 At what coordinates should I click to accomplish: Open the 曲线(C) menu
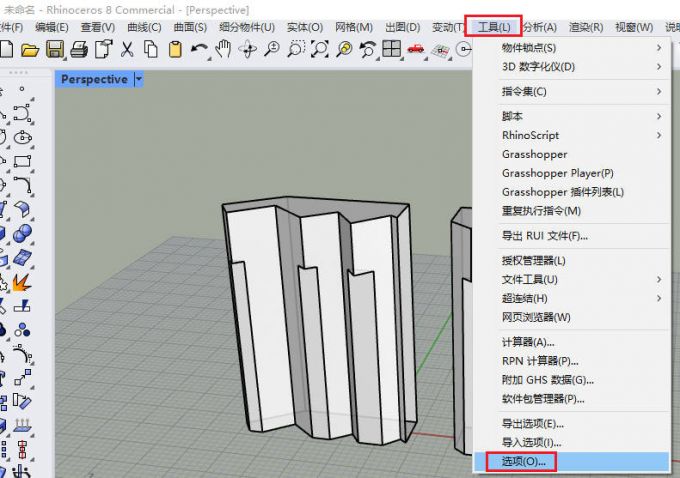(144, 27)
